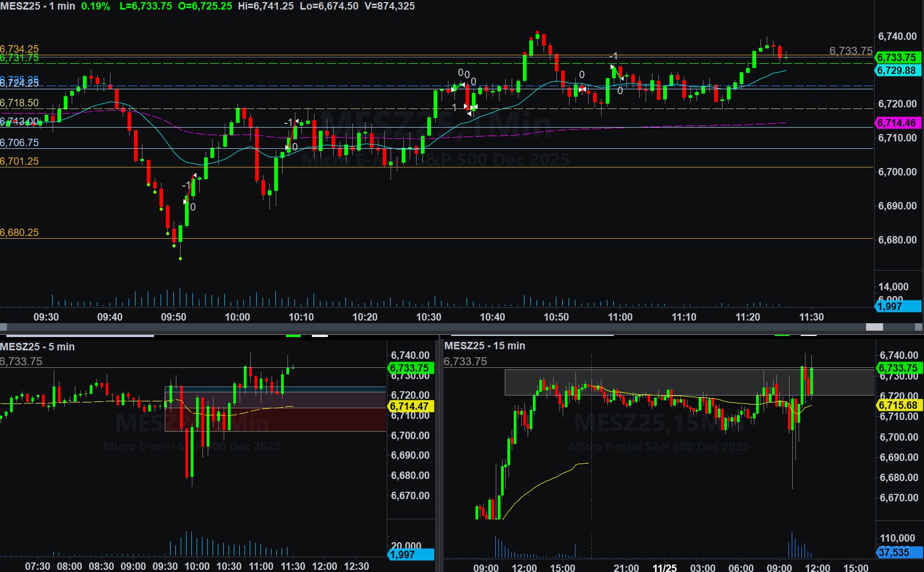Select the 6,706.75 price level label
Screen dimensions: 924x572
point(20,142)
